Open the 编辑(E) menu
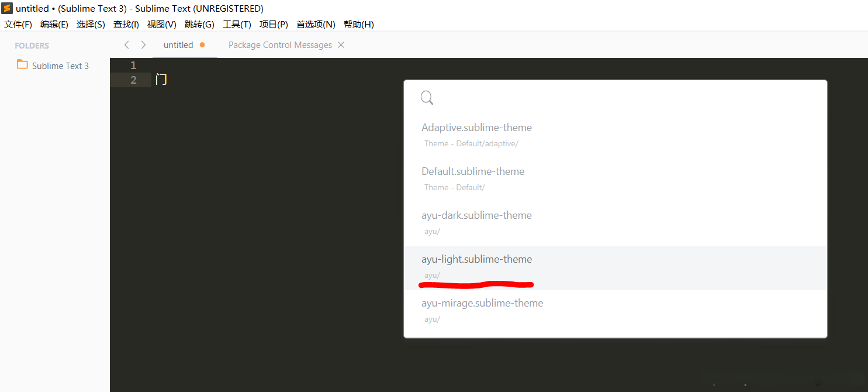The width and height of the screenshot is (868, 392). click(54, 24)
